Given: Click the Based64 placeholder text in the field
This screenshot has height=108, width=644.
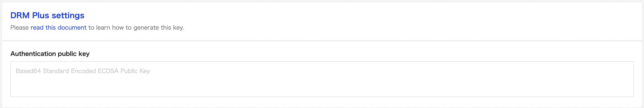Looking at the screenshot, I should point(83,71).
